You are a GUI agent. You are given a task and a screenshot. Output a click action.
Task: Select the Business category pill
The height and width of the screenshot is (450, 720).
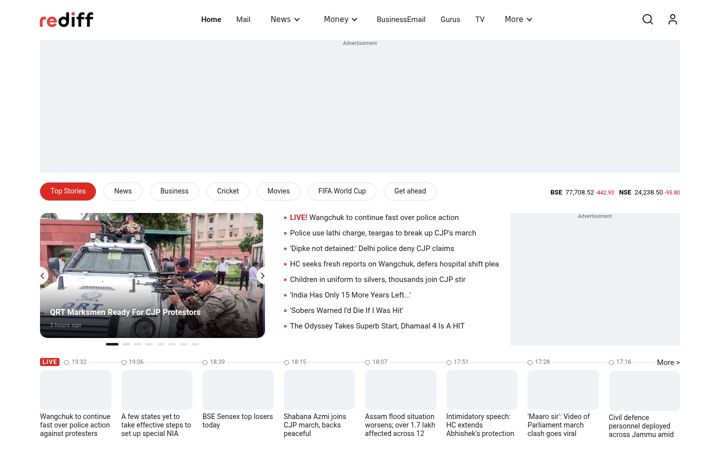point(174,191)
